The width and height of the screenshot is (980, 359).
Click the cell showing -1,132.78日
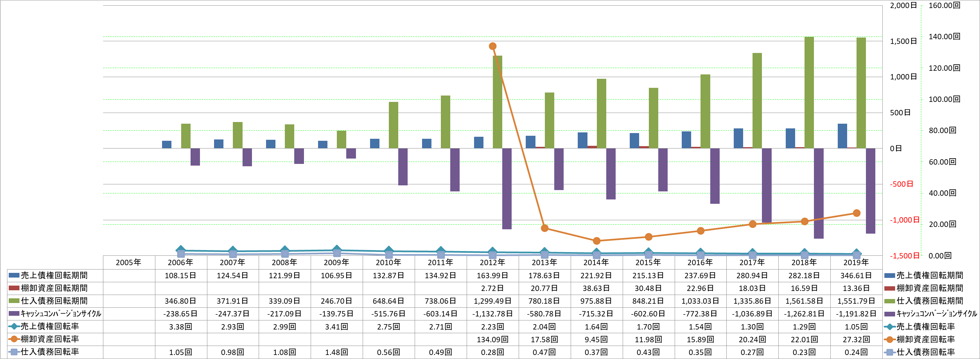tap(493, 314)
